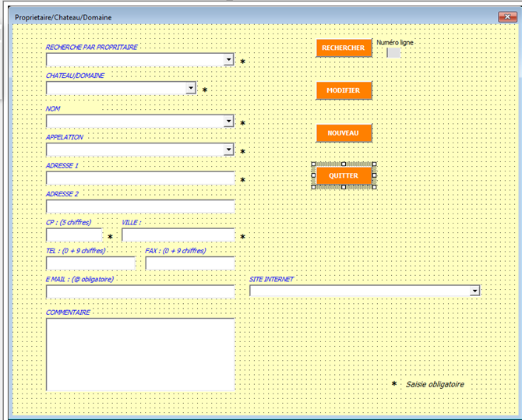Select the QUITTER button
The height and width of the screenshot is (420, 522).
pyautogui.click(x=344, y=176)
